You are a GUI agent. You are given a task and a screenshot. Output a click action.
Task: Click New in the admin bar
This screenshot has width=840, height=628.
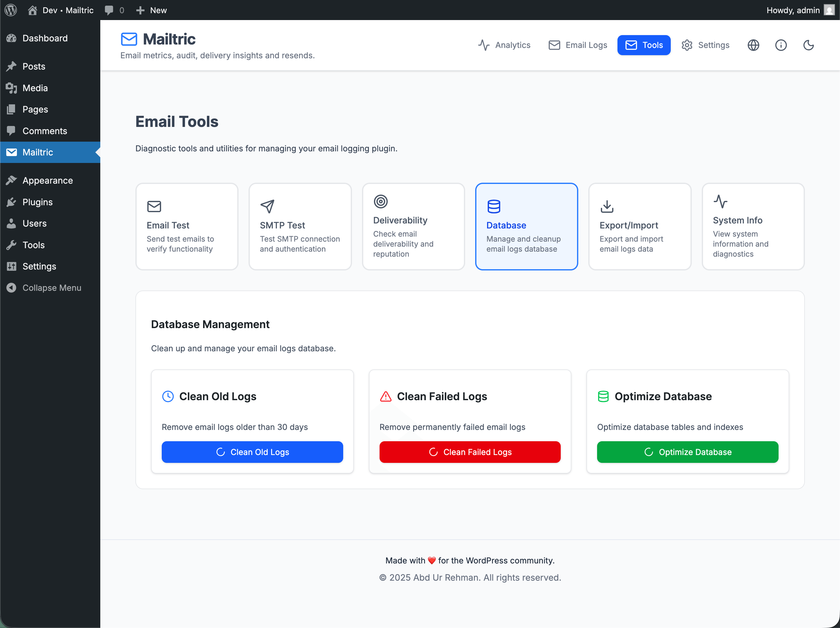point(151,10)
